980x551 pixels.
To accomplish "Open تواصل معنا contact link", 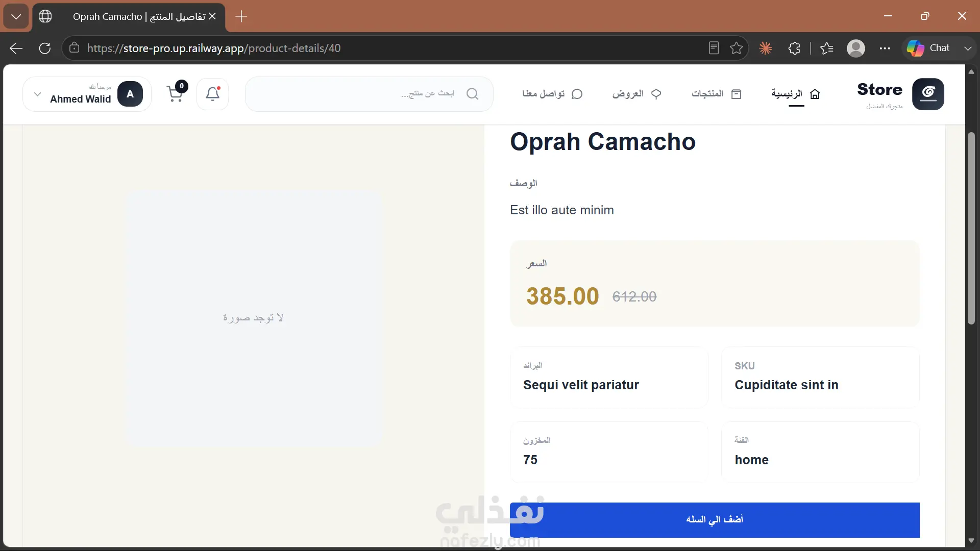I will coord(552,94).
